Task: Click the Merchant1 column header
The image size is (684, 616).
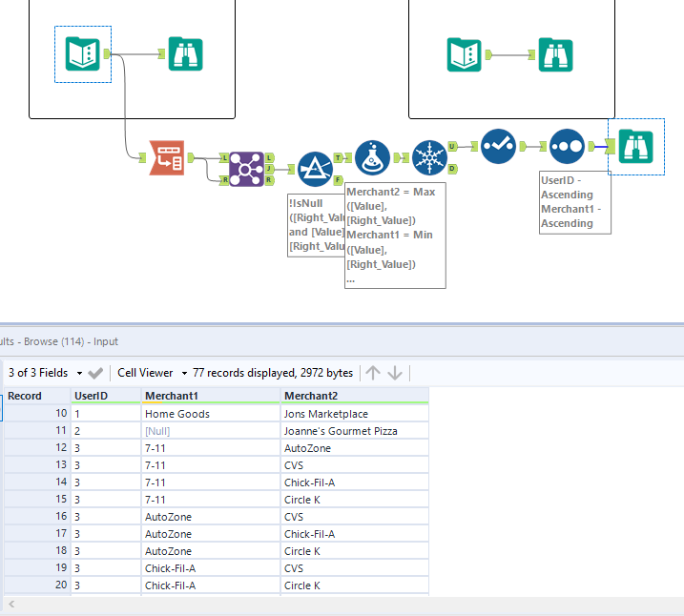Action: click(x=211, y=396)
